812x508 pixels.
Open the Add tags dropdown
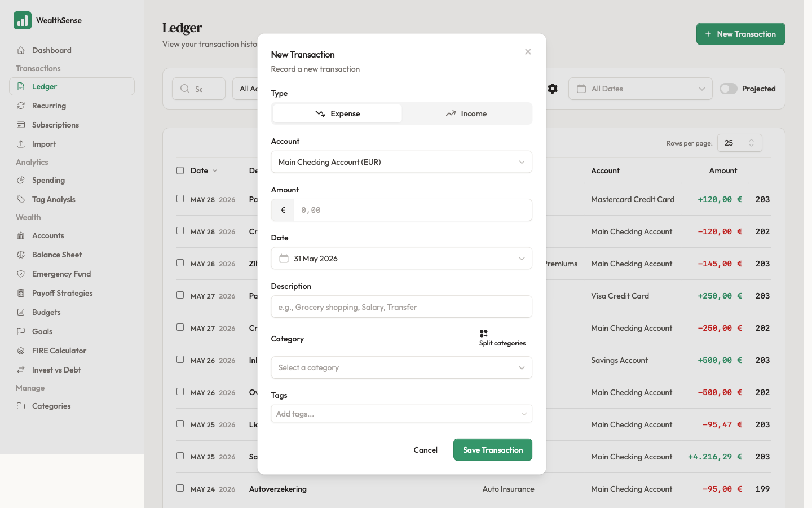pyautogui.click(x=401, y=414)
